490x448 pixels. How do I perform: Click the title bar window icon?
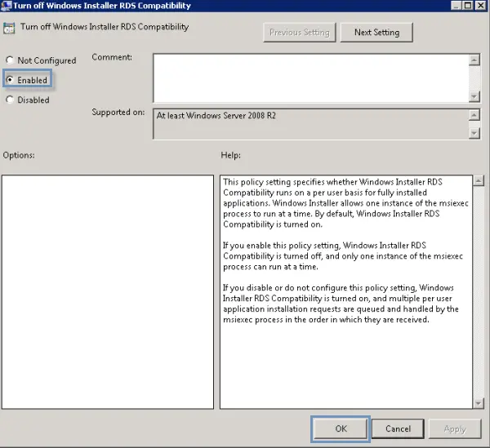coord(6,6)
